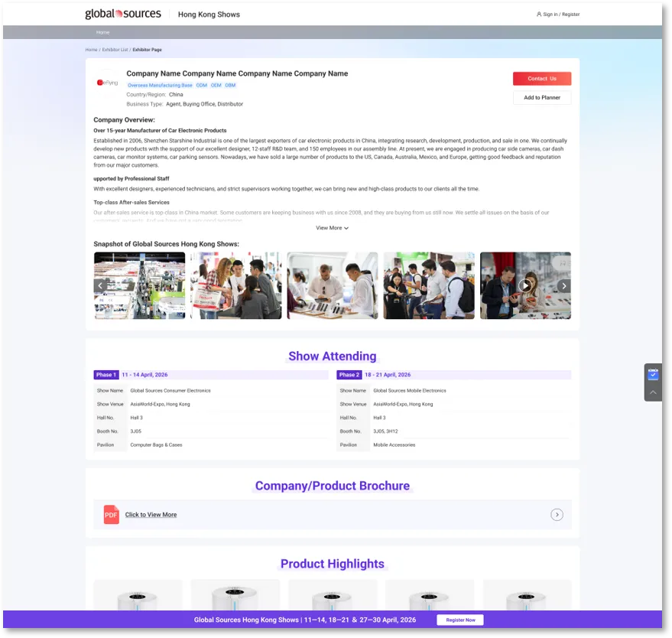Click the circled arrow in brochure row
This screenshot has width=672, height=638.
[x=557, y=515]
